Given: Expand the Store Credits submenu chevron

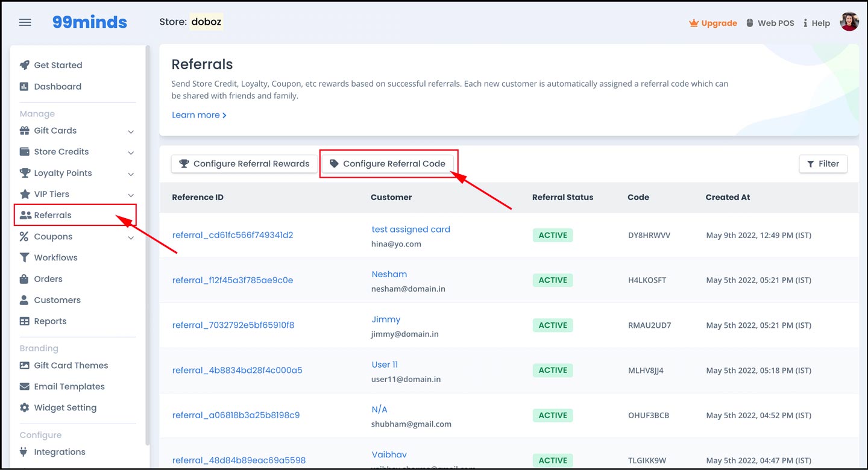Looking at the screenshot, I should [131, 152].
